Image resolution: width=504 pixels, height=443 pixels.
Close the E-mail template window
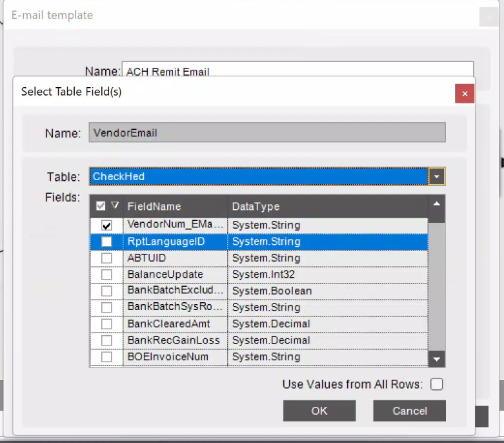pos(489,17)
